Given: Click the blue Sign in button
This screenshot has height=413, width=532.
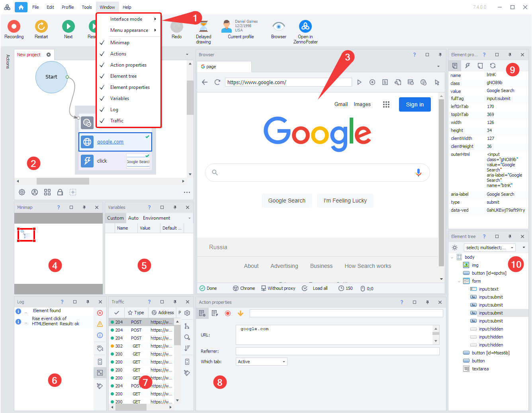Looking at the screenshot, I should click(415, 104).
